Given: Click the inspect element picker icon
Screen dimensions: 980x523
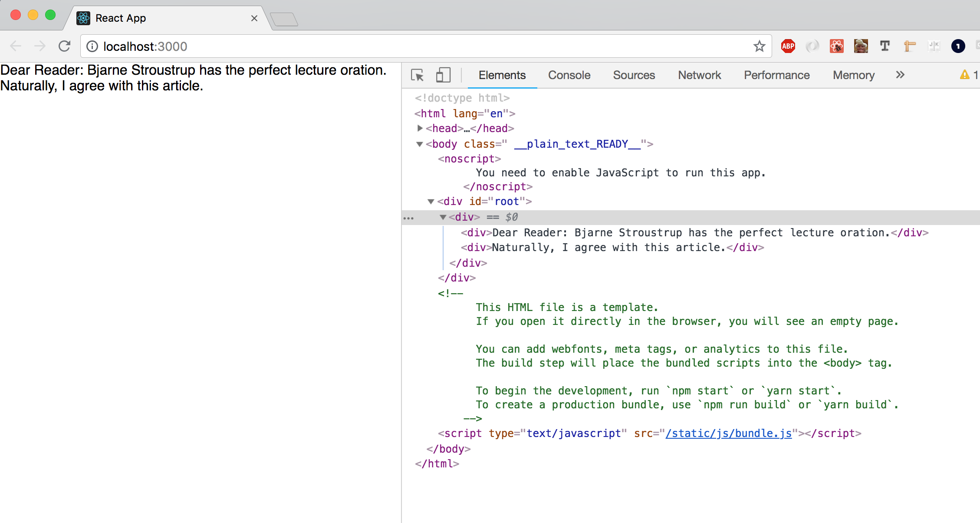Looking at the screenshot, I should (417, 75).
